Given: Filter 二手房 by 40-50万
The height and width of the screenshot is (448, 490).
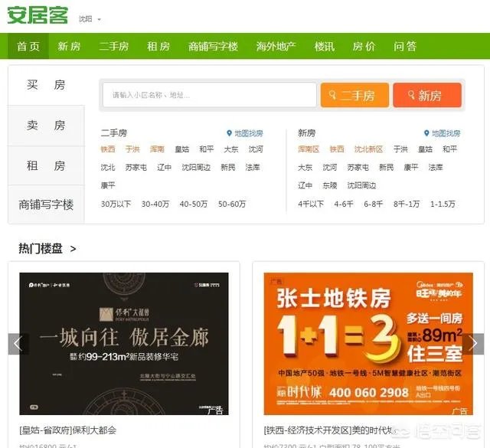Looking at the screenshot, I should tap(194, 204).
